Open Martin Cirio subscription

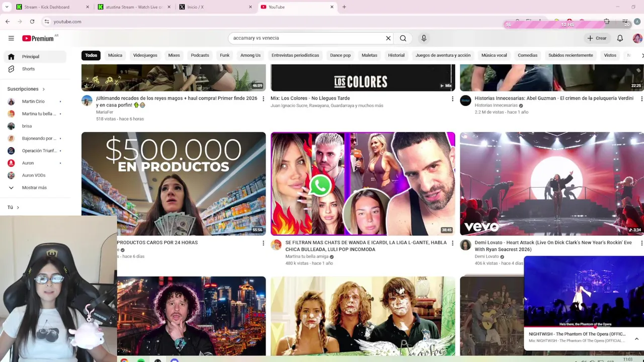click(35, 102)
